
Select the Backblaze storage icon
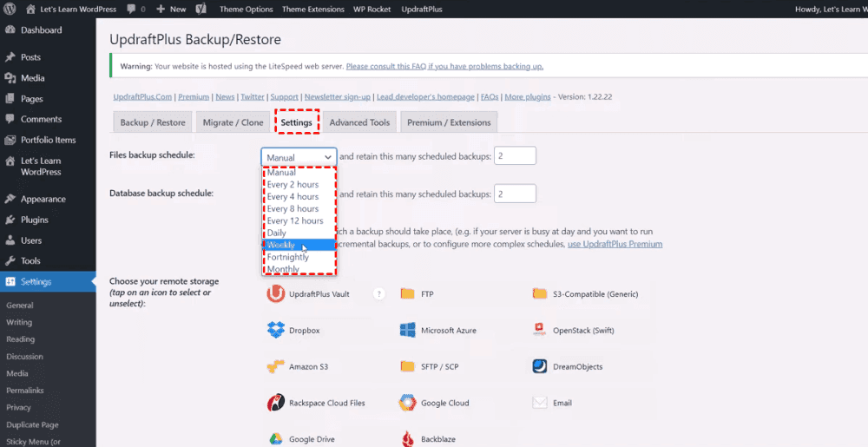click(x=407, y=438)
